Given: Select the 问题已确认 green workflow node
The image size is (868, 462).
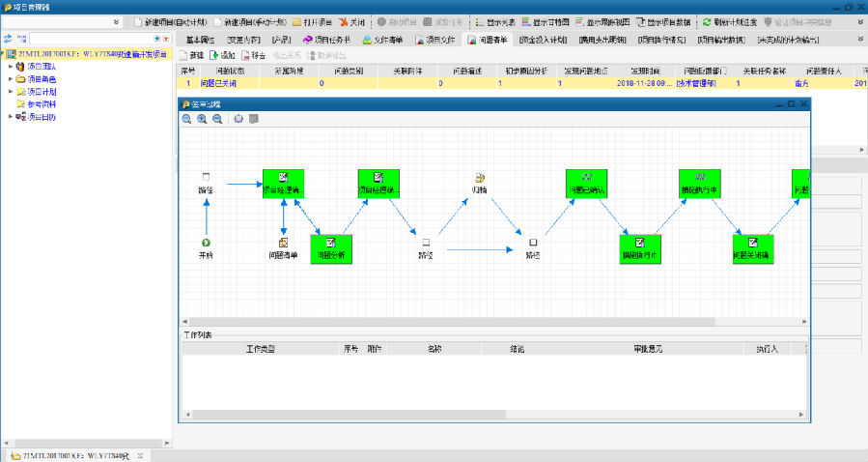Looking at the screenshot, I should pyautogui.click(x=586, y=184).
